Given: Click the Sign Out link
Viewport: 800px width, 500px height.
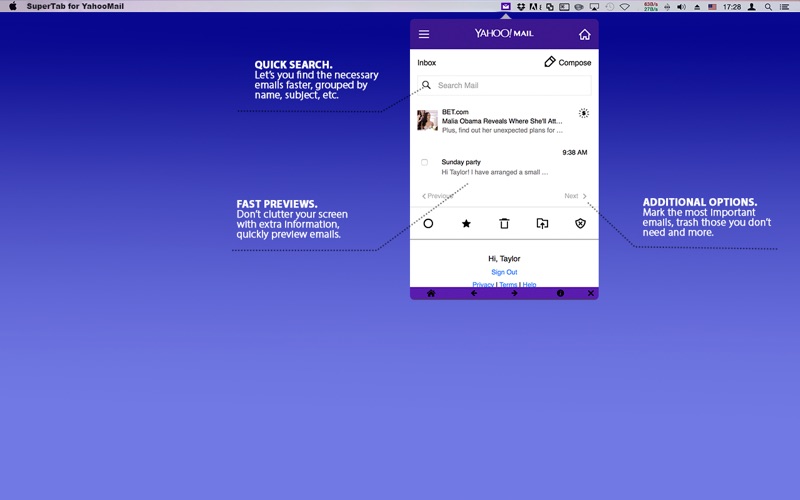Looking at the screenshot, I should pyautogui.click(x=504, y=272).
